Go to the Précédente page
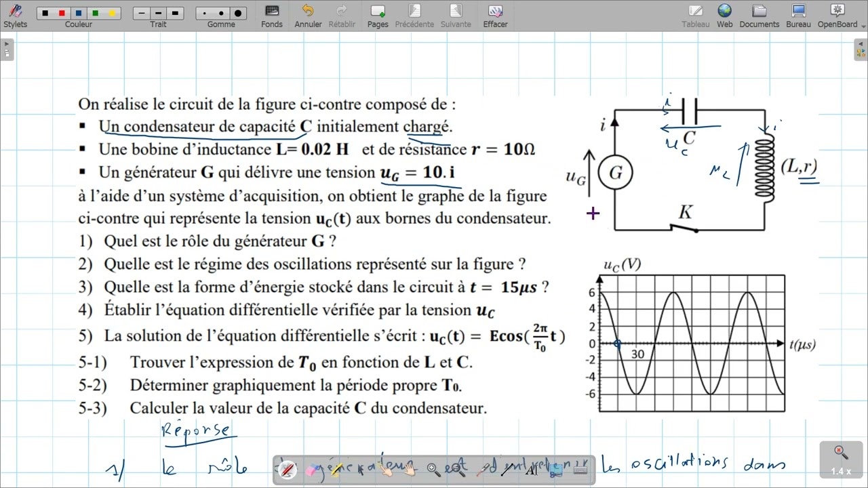This screenshot has width=868, height=488. [414, 16]
